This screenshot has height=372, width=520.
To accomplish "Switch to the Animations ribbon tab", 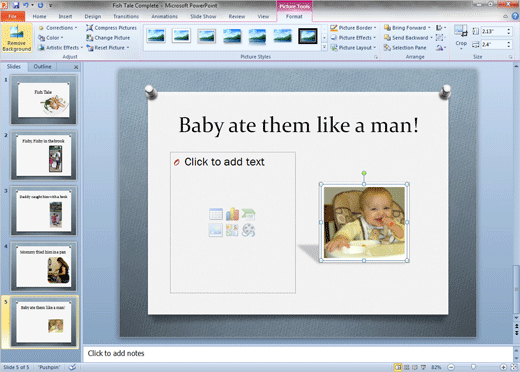I will [165, 16].
